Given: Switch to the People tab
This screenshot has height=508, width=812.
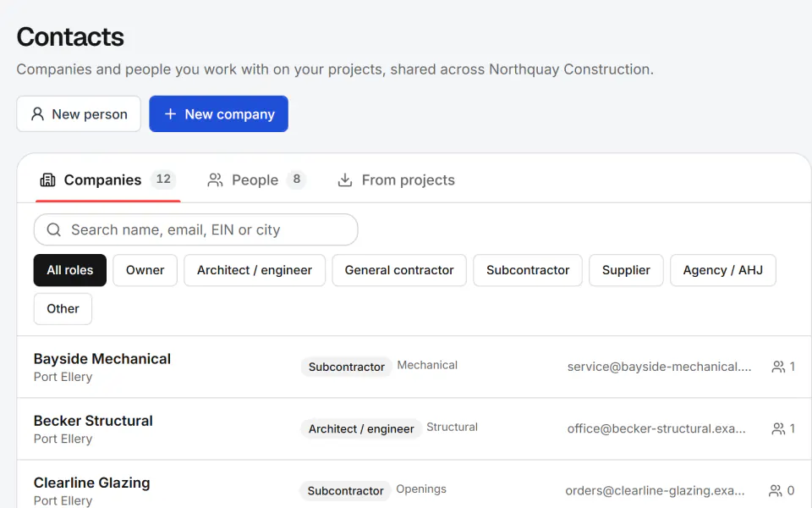Looking at the screenshot, I should [x=256, y=179].
